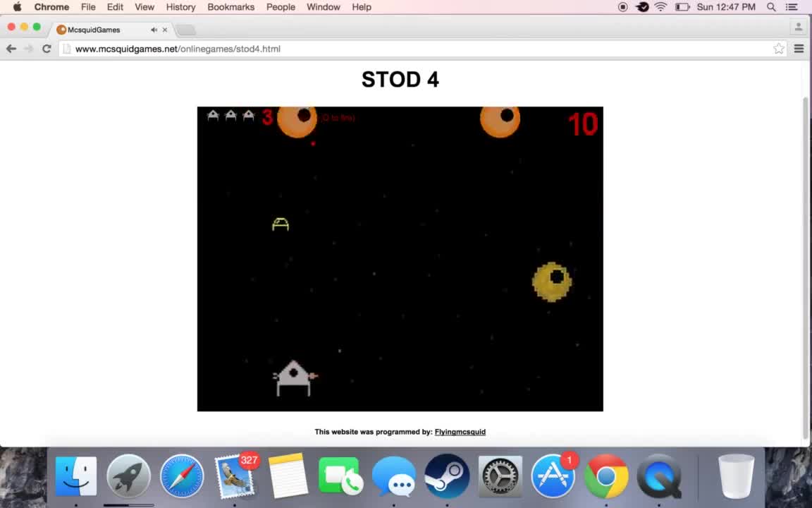Open Mail showing 327 unread messages
This screenshot has width=812, height=508.
[235, 476]
